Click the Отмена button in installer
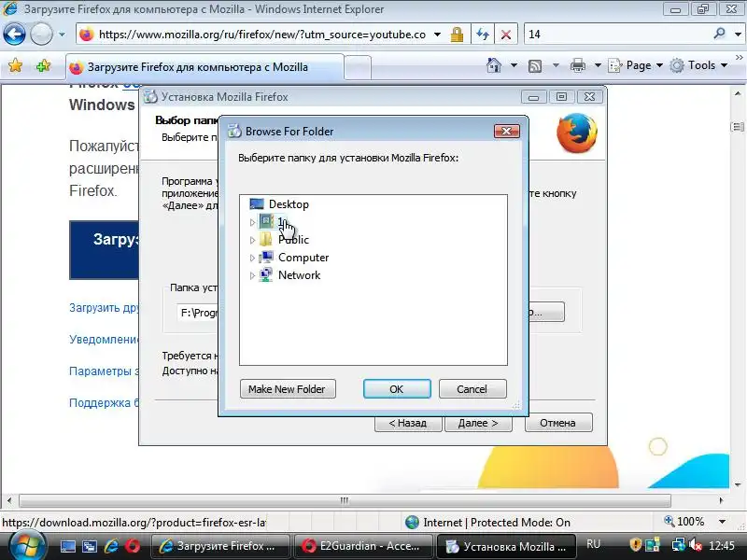The width and height of the screenshot is (747, 560). [558, 423]
